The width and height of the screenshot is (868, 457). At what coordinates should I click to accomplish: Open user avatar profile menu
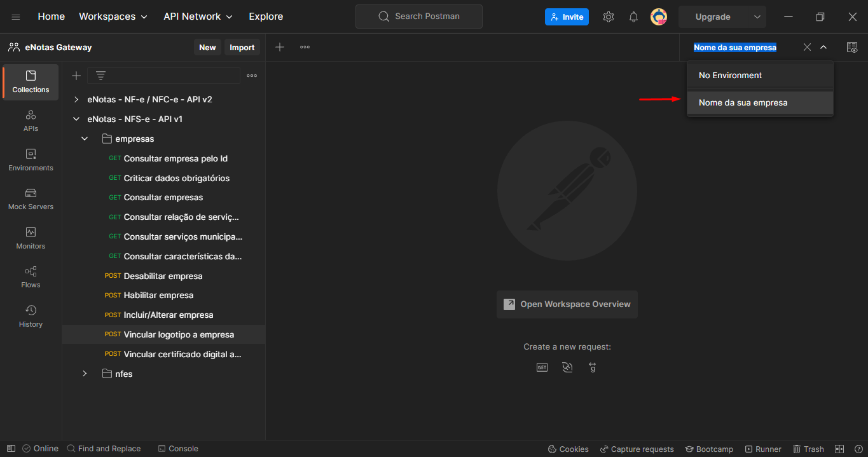click(659, 17)
